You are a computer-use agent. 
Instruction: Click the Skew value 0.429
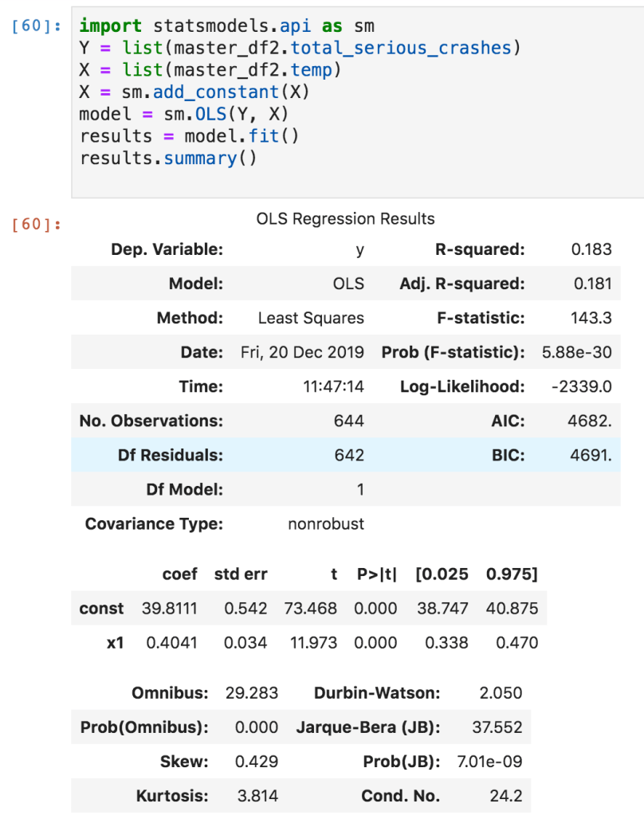(x=257, y=762)
